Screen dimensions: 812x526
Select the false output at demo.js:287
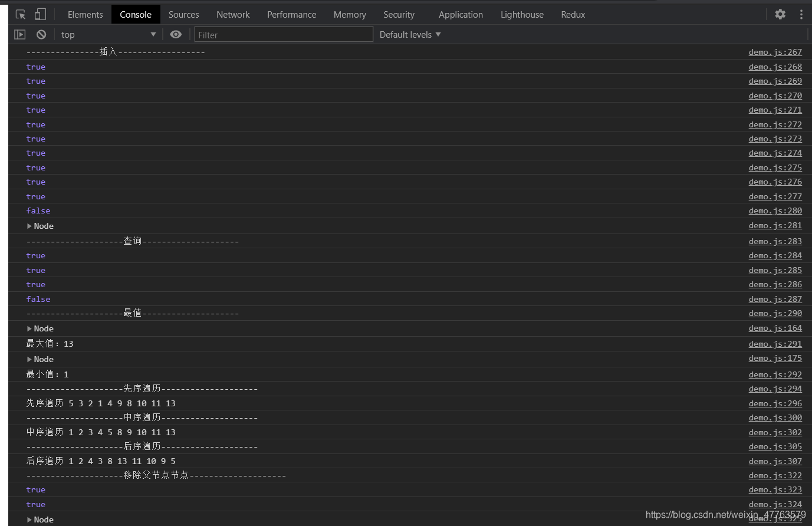(x=38, y=299)
